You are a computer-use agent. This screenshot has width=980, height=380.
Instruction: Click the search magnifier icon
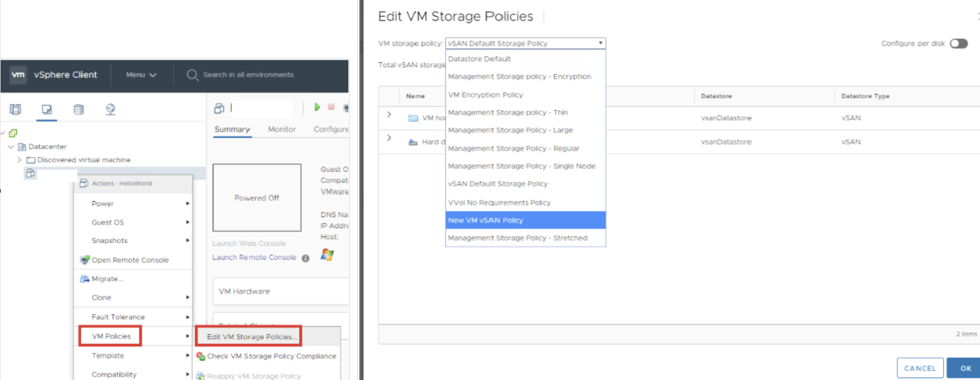click(x=192, y=75)
